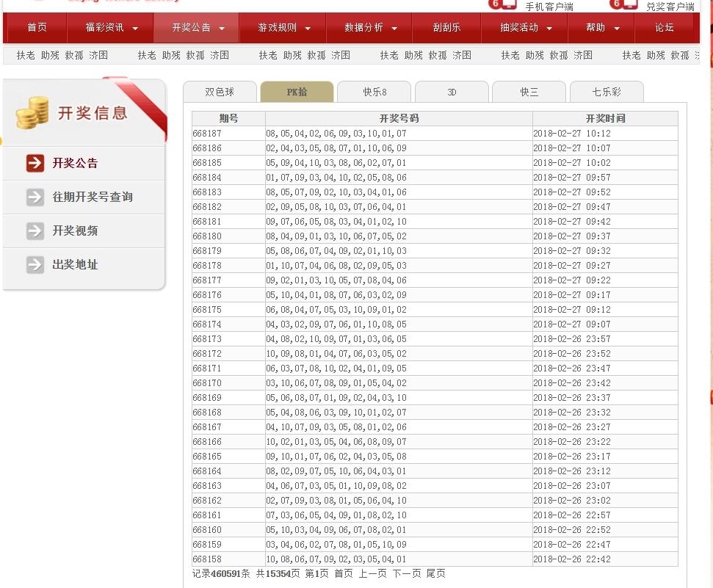713x588 pixels.
Task: Click the winning numbers of draw 668167
Action: tap(336, 427)
